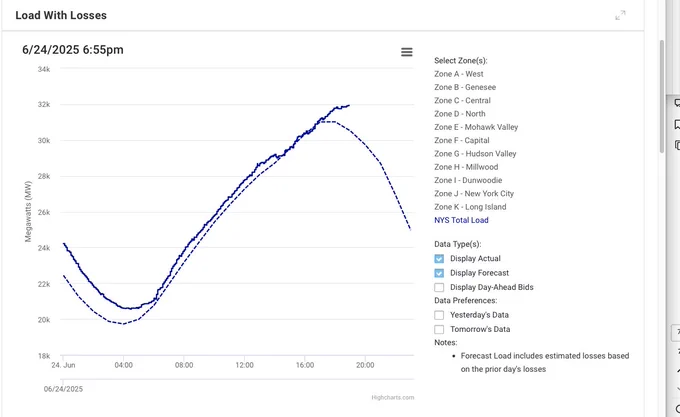Image resolution: width=680 pixels, height=417 pixels.
Task: Select Zone E - Mohawk Valley
Action: tap(476, 127)
